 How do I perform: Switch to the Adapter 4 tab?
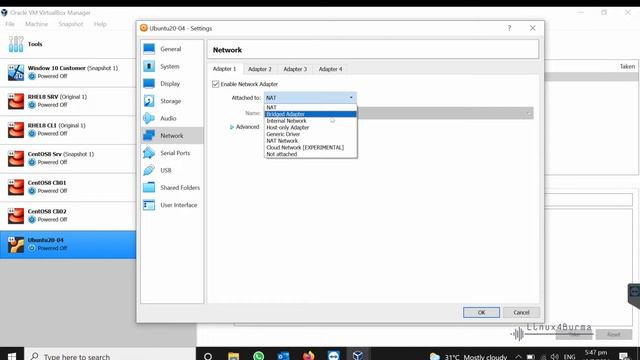point(331,69)
